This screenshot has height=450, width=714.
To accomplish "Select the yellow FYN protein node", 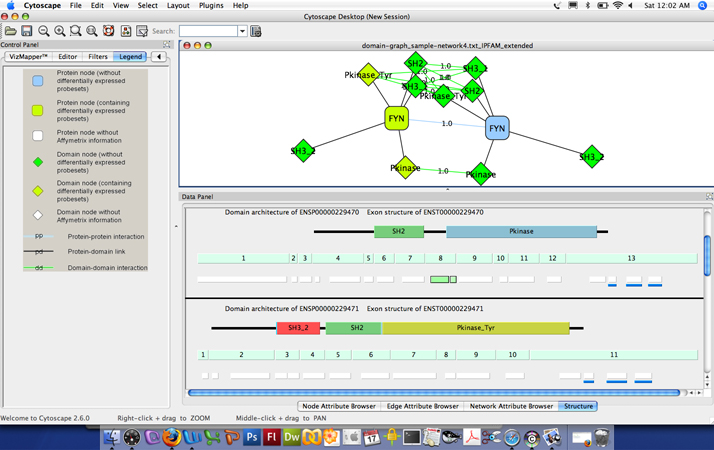I will click(x=397, y=120).
